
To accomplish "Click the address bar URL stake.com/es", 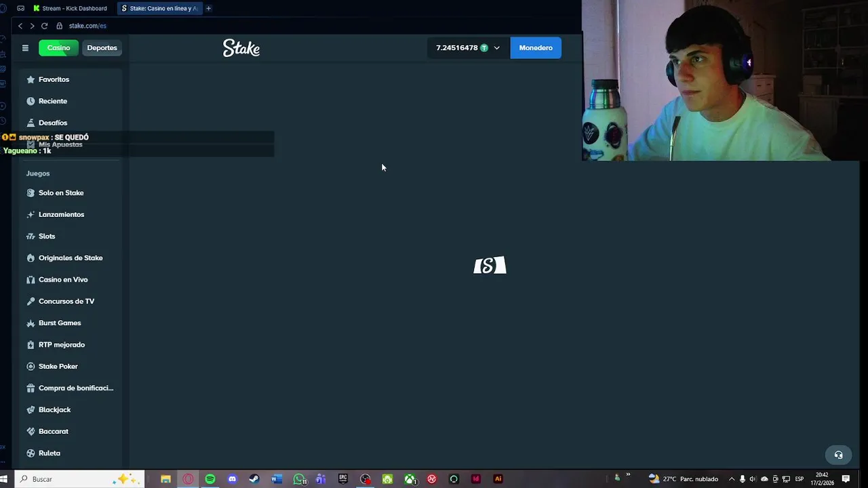I will [x=87, y=26].
